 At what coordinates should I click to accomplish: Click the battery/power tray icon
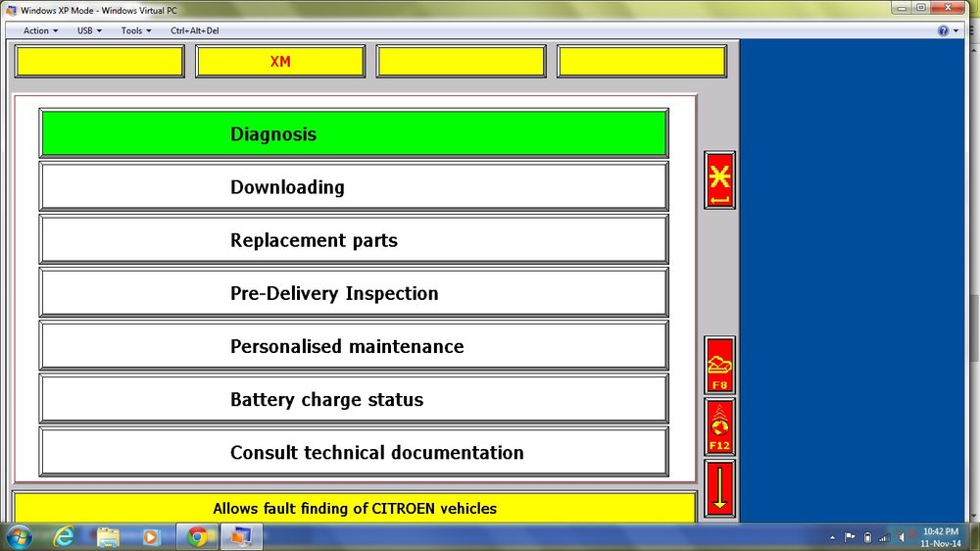(867, 537)
